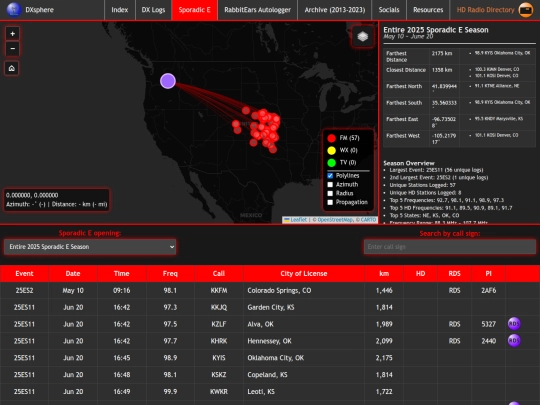This screenshot has height=405, width=540.
Task: Click the 2440 PI code cell
Action: [488, 341]
